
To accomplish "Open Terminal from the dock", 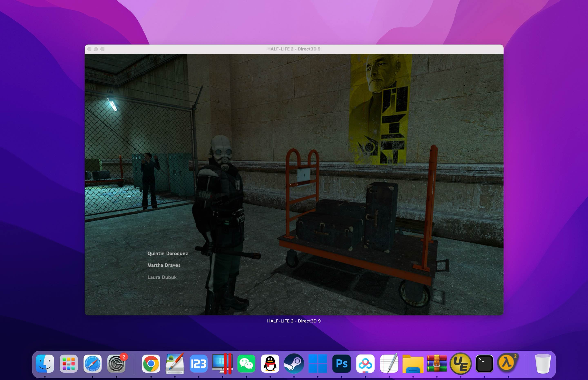I will [484, 363].
